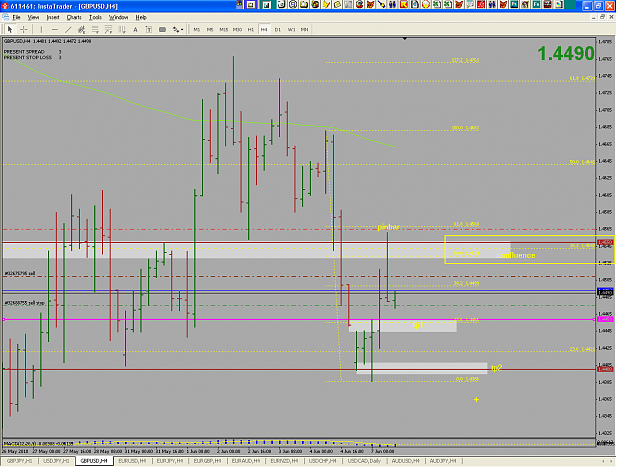Select the 'tp2' label on chart
This screenshot has width=625, height=467.
(x=496, y=368)
